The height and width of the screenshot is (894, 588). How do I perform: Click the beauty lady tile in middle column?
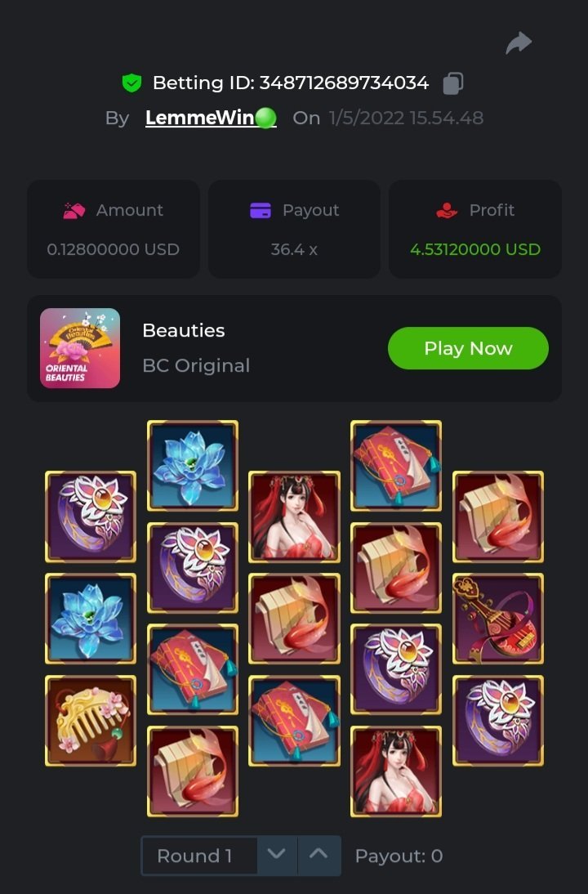point(295,516)
